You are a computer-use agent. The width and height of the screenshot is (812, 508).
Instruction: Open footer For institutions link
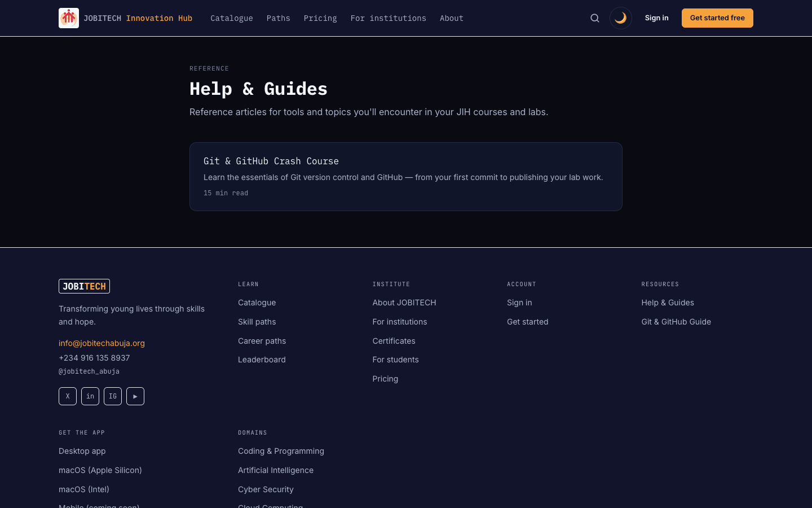(400, 322)
